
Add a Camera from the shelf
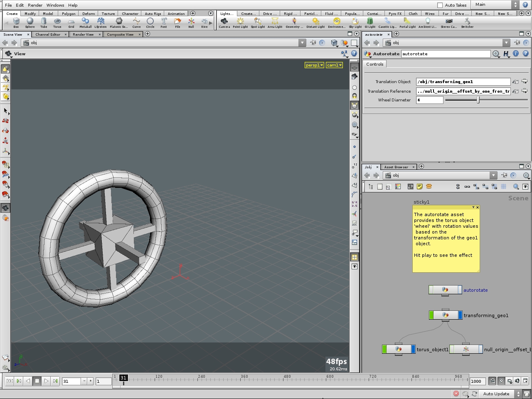click(x=224, y=22)
